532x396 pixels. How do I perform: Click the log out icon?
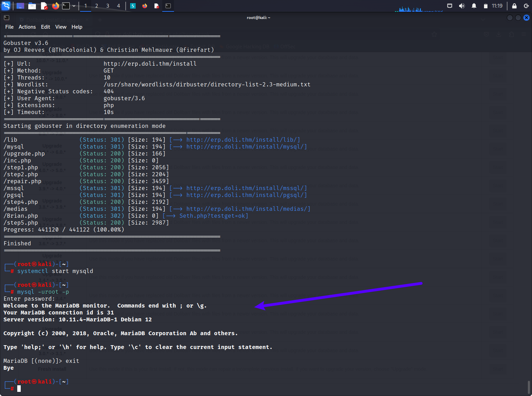[x=526, y=6]
